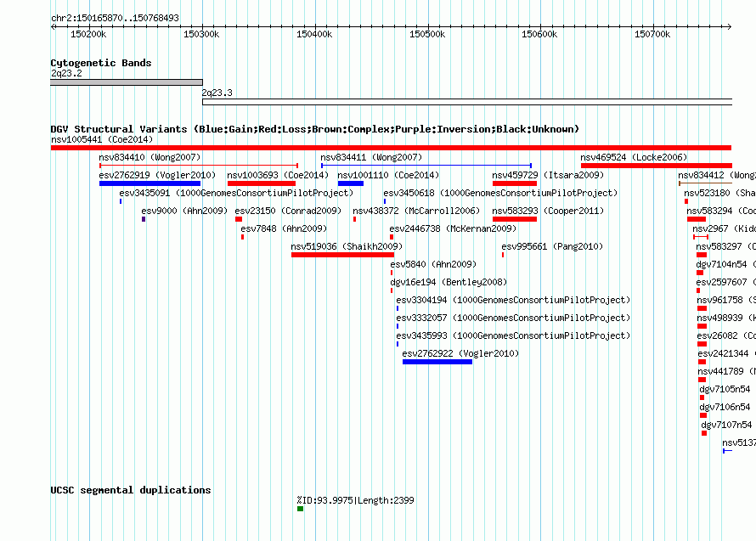Open the esv995661 (Pang2010) label

pyautogui.click(x=552, y=246)
